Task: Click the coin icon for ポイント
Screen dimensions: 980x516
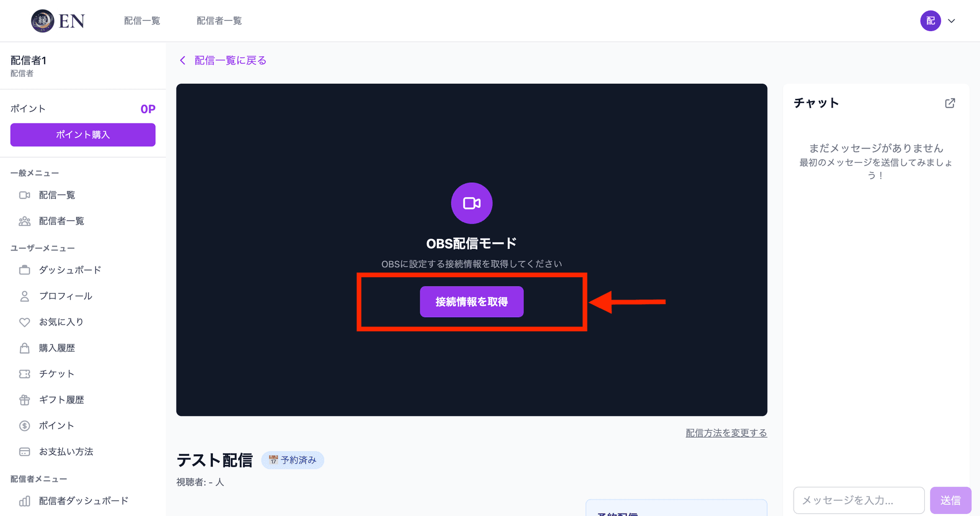Action: click(24, 426)
